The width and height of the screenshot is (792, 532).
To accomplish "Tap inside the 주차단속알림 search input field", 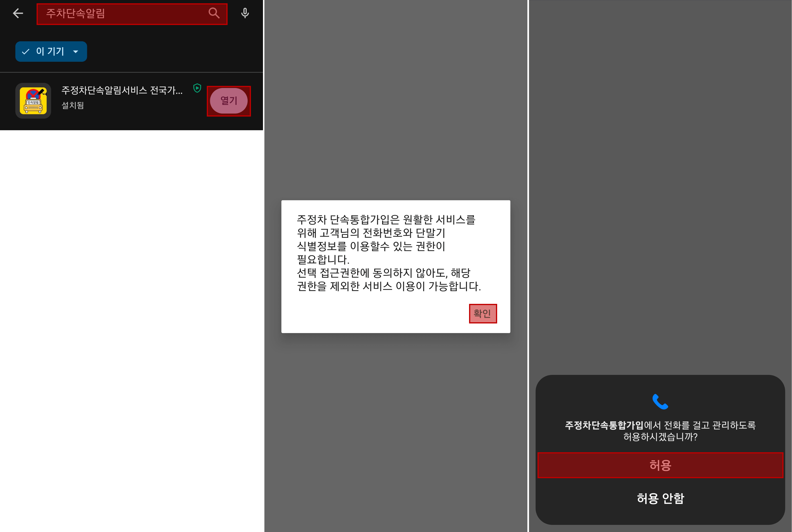I will [119, 13].
